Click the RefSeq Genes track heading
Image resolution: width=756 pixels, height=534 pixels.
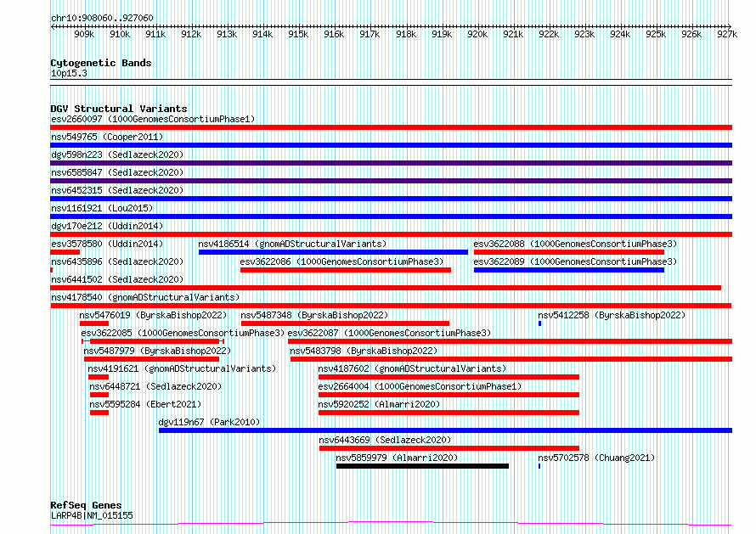pyautogui.click(x=86, y=505)
